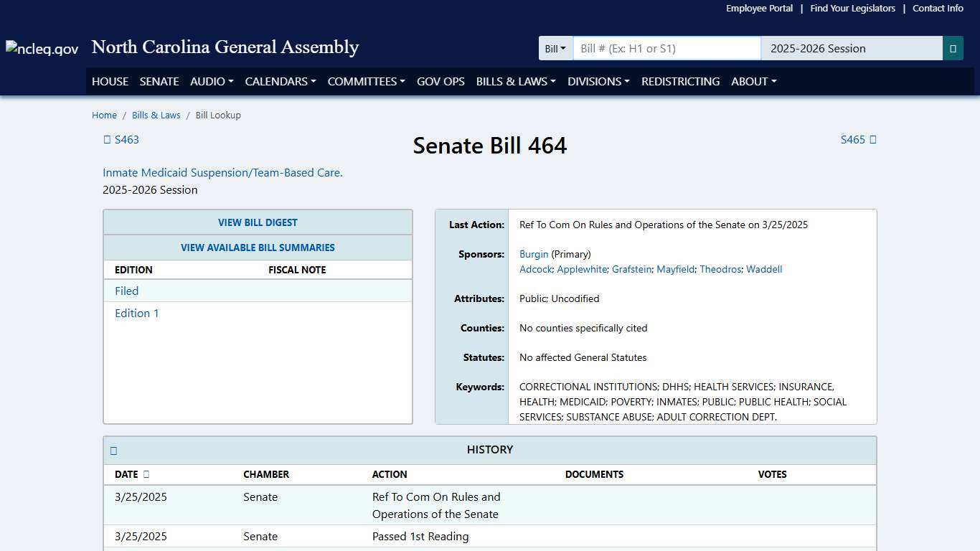
Task: Open sponsor Burgin's legislator page
Action: click(x=534, y=254)
